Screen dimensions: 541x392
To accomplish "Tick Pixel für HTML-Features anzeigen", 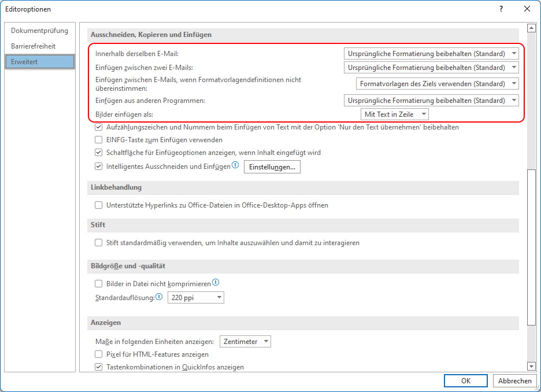I will (99, 354).
